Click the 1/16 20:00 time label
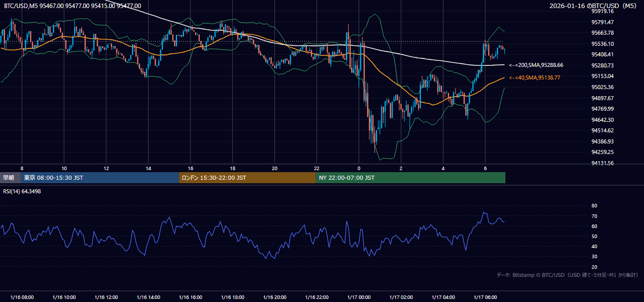The height and width of the screenshot is (302, 644). pos(275,297)
